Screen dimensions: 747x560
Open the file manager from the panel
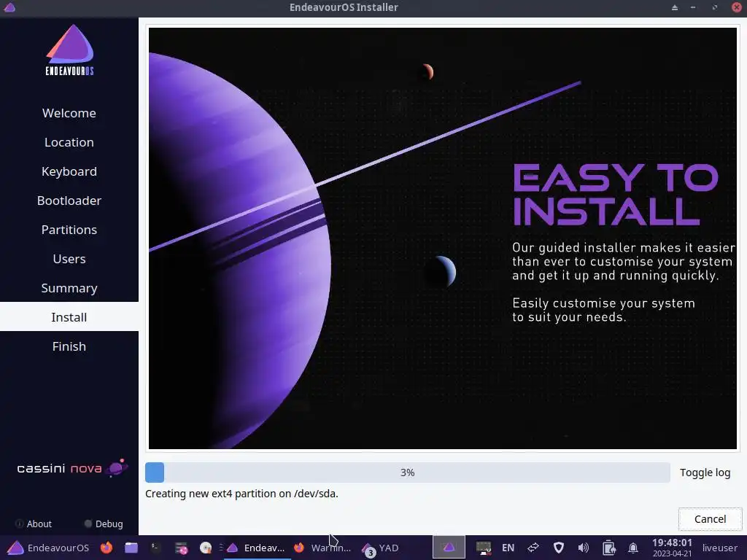coord(131,548)
